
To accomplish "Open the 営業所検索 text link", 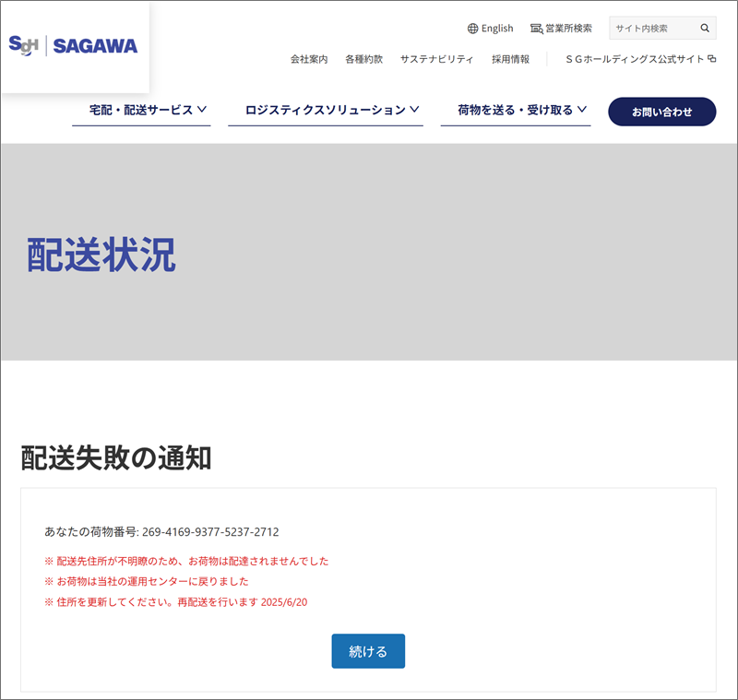I will click(x=568, y=29).
